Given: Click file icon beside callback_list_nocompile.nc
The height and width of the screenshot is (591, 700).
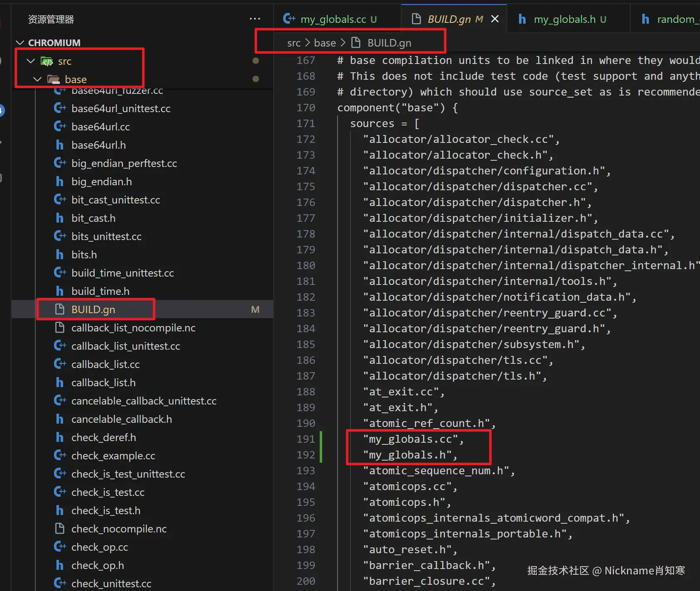Looking at the screenshot, I should pyautogui.click(x=60, y=328).
